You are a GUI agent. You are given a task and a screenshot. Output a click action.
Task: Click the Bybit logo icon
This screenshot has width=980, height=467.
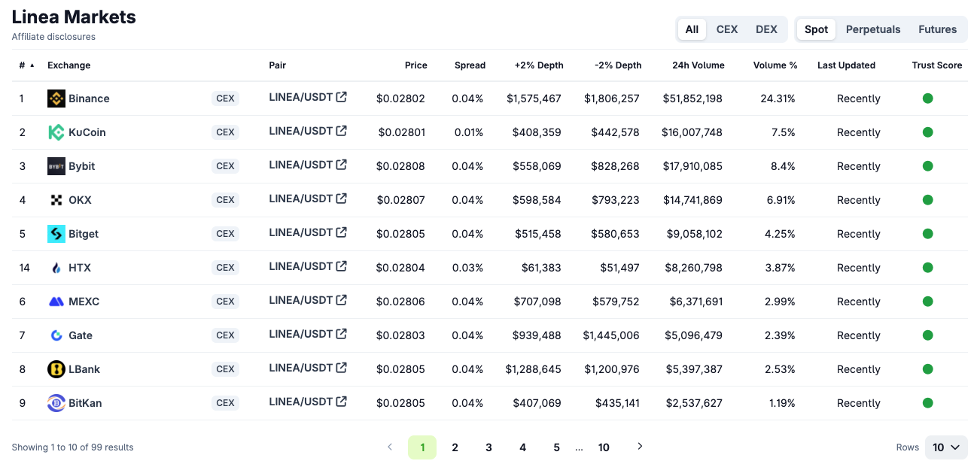coord(56,166)
